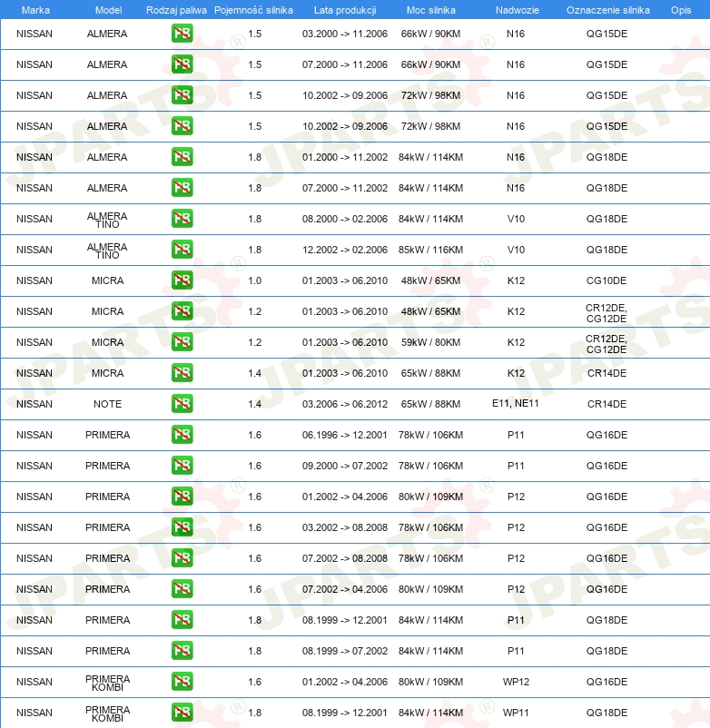Click the fuel icon in Micra 1.0 CG10DE row

coord(182,280)
